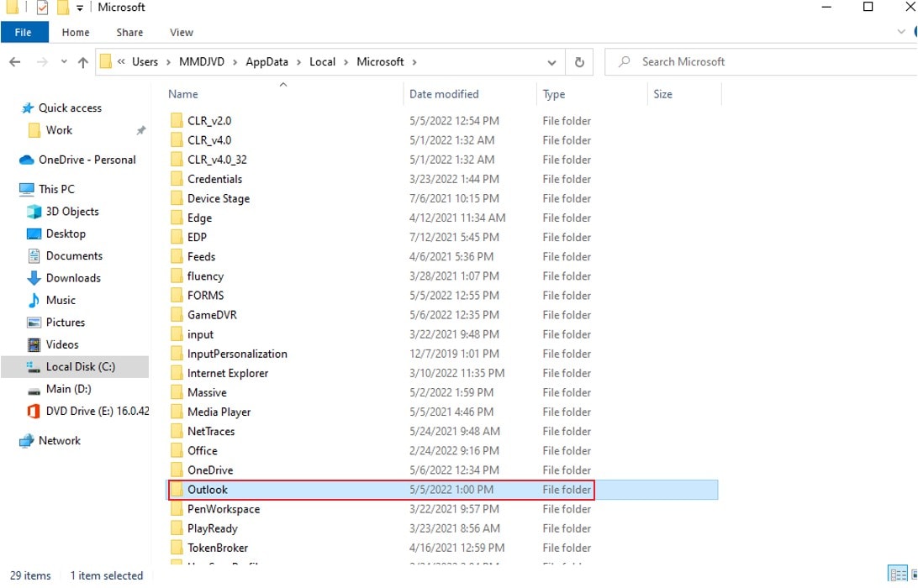Screen dimensions: 918x588
Task: Open Videos in navigation pane
Action: (x=62, y=345)
